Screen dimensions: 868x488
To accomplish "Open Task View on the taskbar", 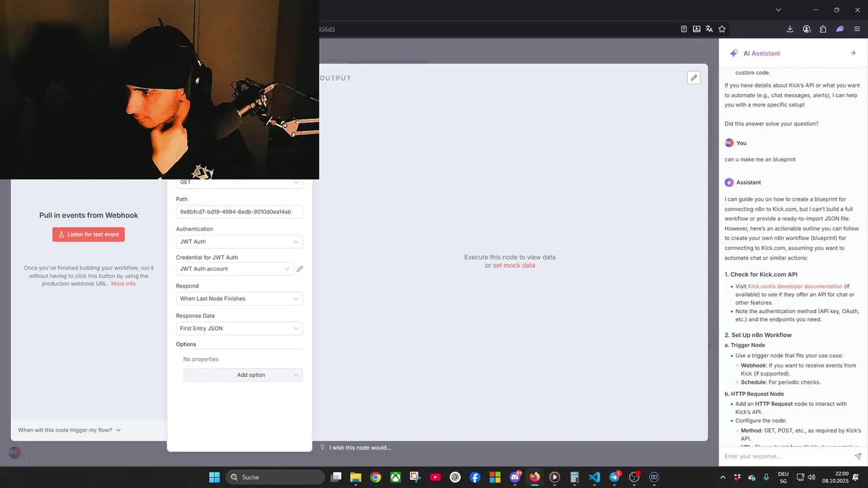I will pos(336,477).
